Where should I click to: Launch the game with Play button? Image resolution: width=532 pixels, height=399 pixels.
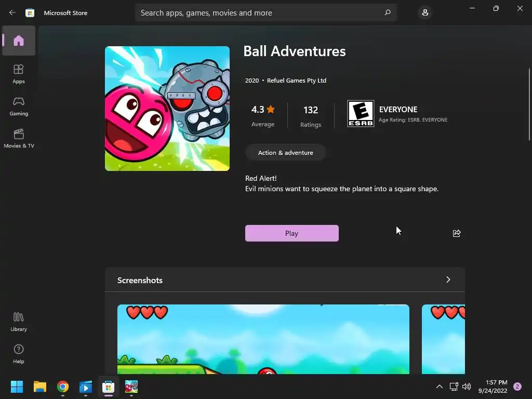point(292,233)
